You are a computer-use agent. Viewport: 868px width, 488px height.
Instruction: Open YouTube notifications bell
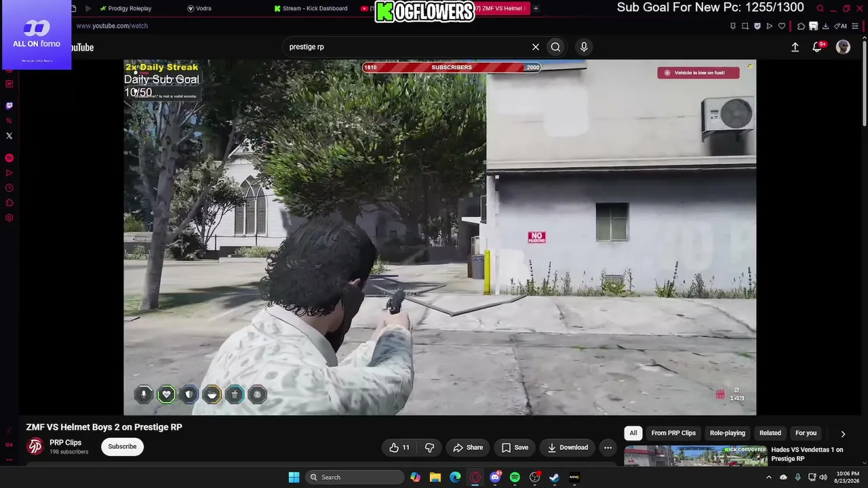coord(817,47)
